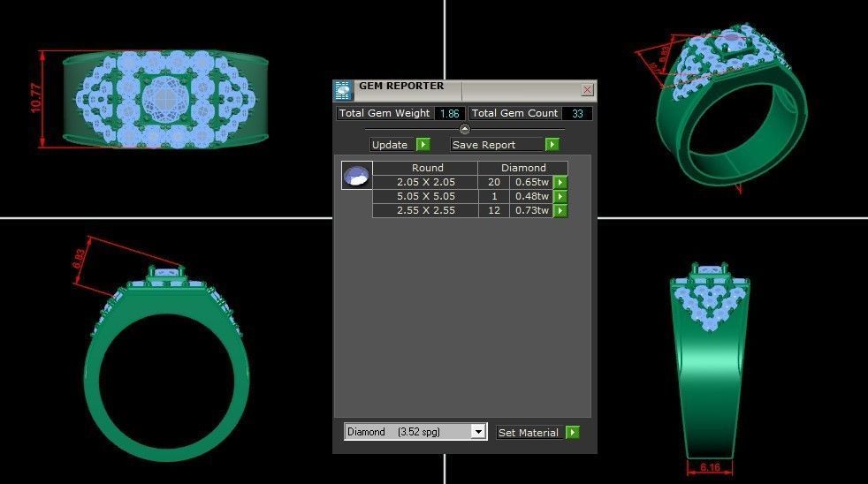Screen dimensions: 868x484
Task: Click the quantity cell showing 12
Action: (494, 211)
